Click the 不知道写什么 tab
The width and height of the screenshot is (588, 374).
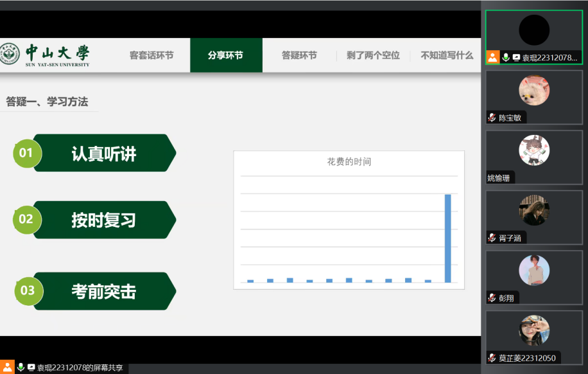point(447,55)
